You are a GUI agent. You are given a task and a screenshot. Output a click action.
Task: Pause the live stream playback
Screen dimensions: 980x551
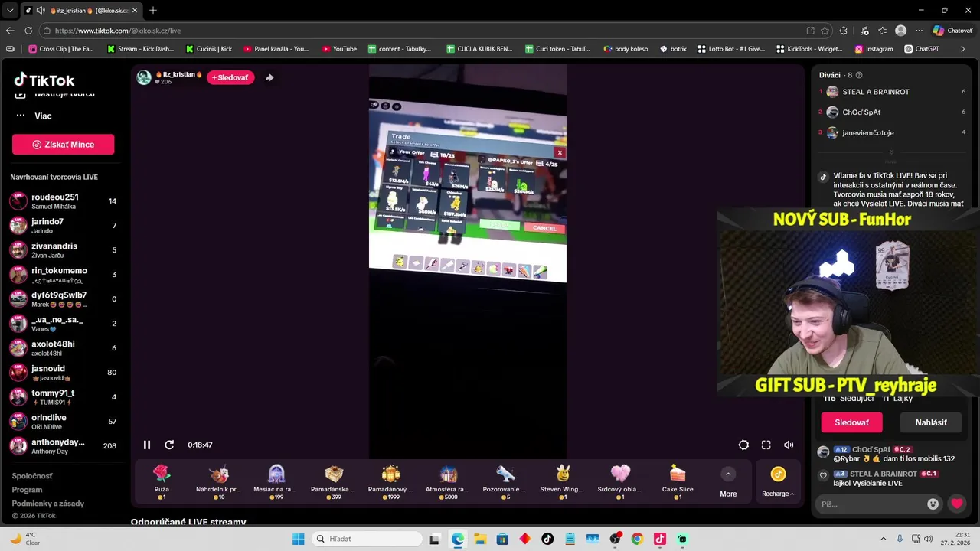(x=147, y=445)
